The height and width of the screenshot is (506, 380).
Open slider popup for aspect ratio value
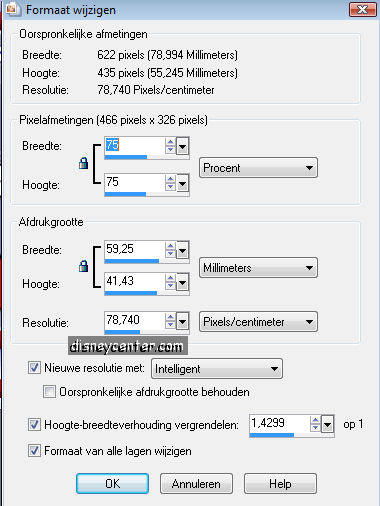click(x=328, y=425)
